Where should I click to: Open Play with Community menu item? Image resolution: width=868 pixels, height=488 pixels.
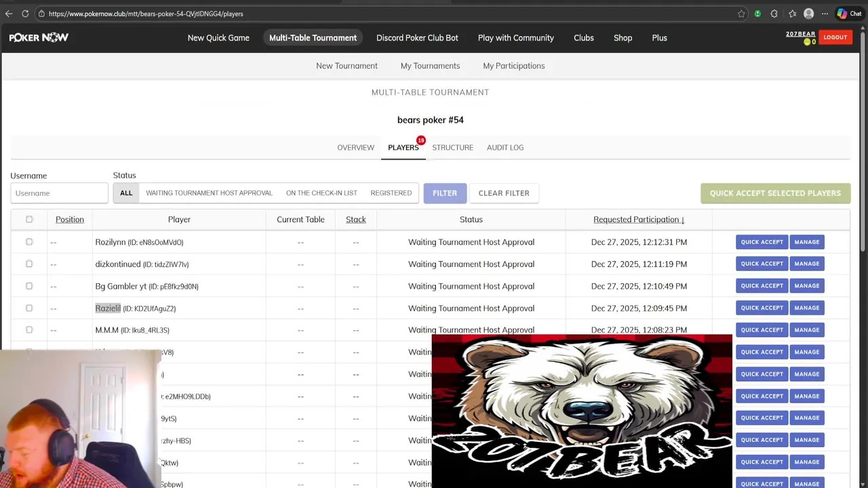click(x=516, y=38)
